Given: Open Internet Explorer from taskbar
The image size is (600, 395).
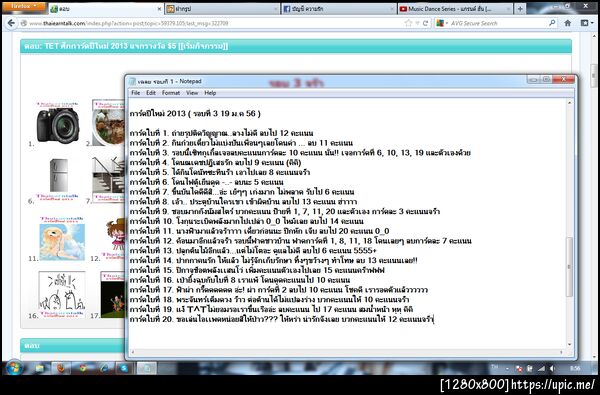Looking at the screenshot, I should click(x=104, y=368).
